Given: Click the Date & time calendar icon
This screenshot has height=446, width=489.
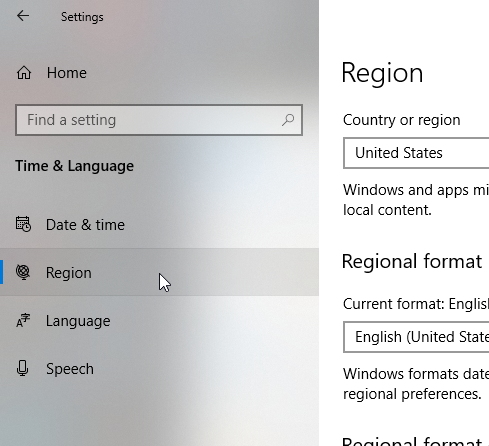Looking at the screenshot, I should (x=23, y=224).
